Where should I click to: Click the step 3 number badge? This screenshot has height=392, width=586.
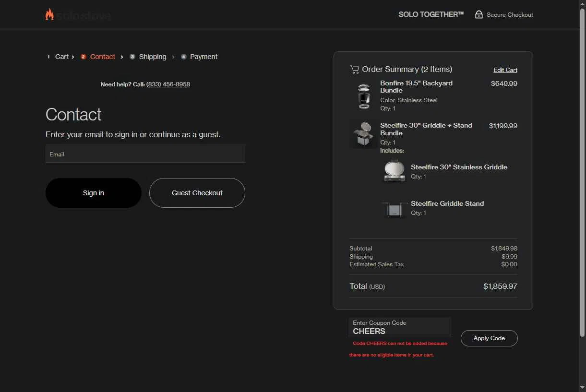click(132, 57)
